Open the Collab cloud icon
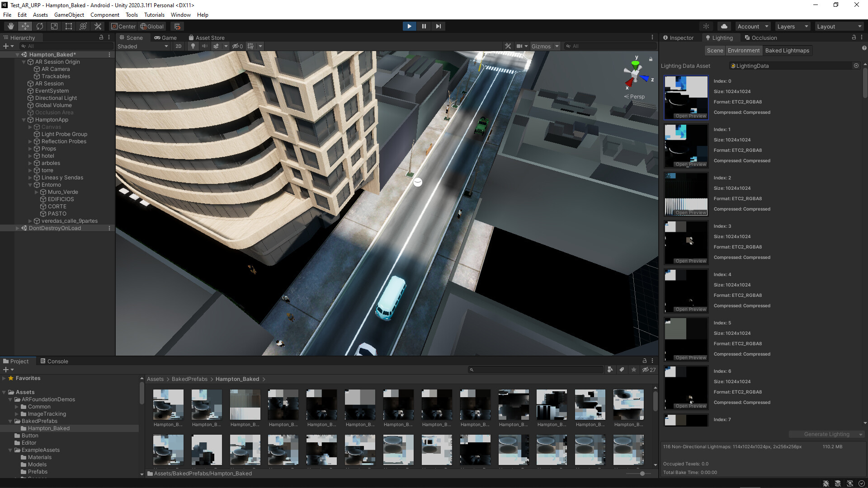This screenshot has width=868, height=488. tap(724, 26)
